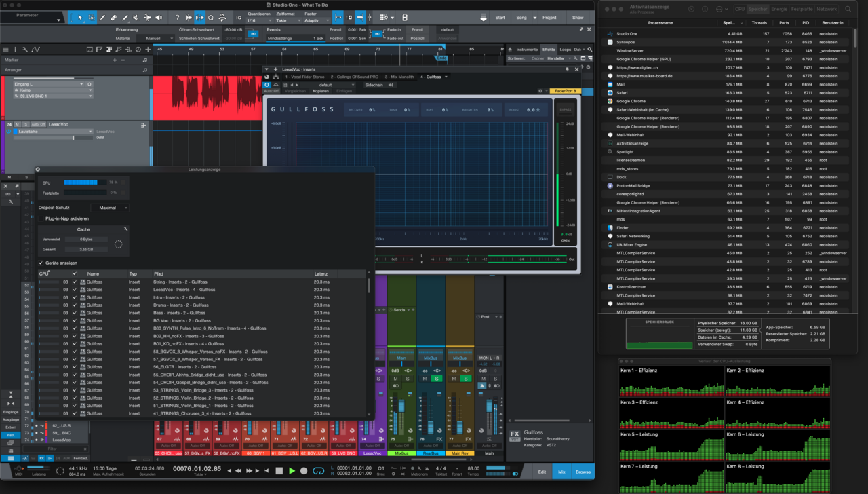Open the question mark help icon

tap(177, 18)
